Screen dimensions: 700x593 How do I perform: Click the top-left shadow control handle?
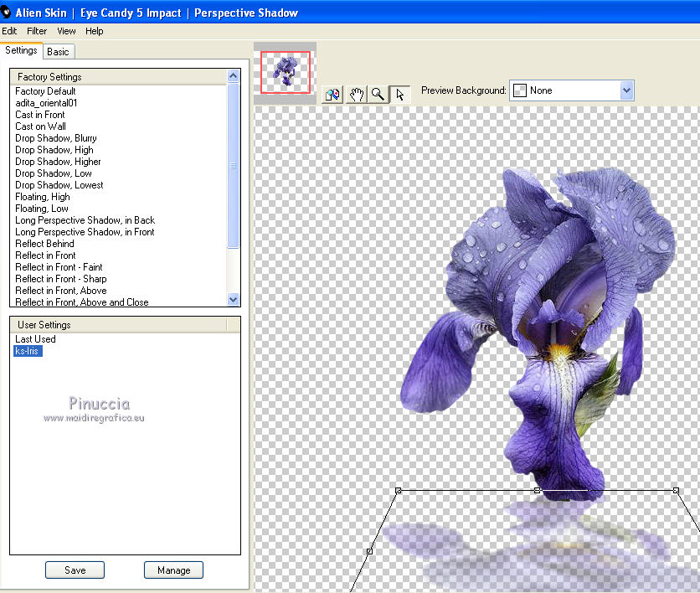tap(399, 490)
